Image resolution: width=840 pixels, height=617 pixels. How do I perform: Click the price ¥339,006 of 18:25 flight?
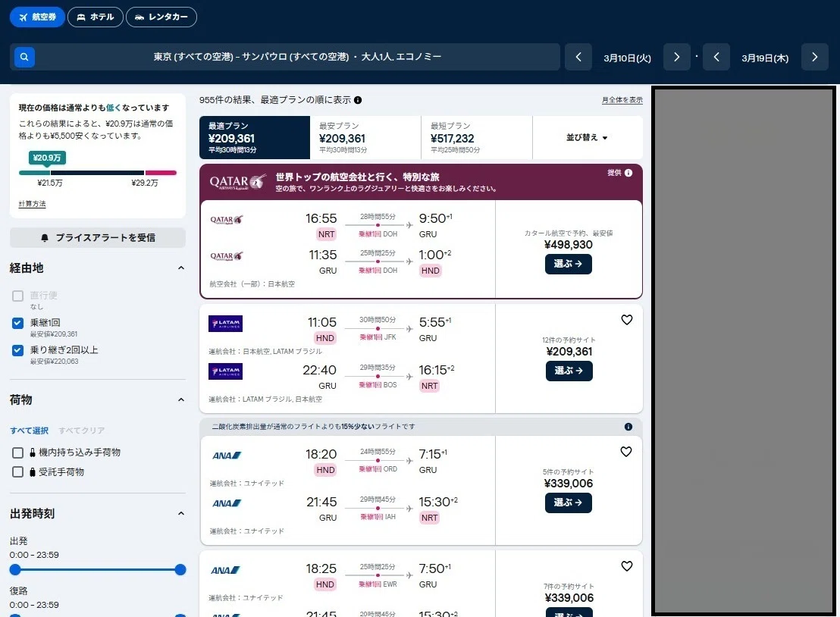tap(569, 598)
